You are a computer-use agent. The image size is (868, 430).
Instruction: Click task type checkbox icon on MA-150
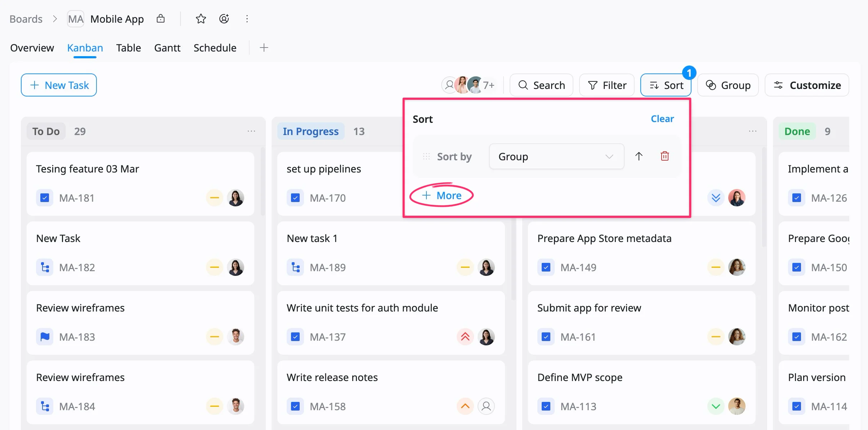point(797,267)
